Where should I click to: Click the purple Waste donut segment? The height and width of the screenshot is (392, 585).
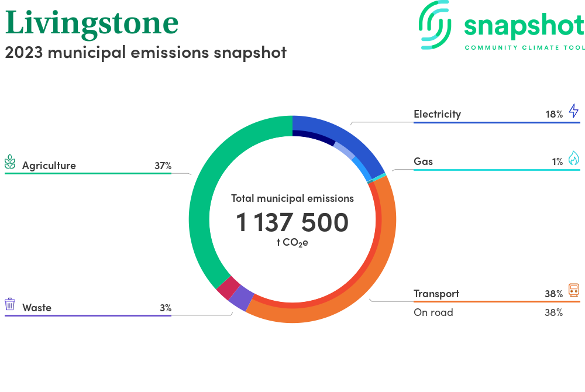pos(241,298)
